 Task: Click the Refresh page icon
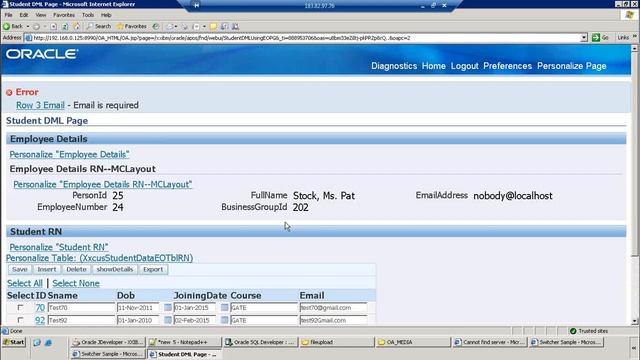coord(65,26)
